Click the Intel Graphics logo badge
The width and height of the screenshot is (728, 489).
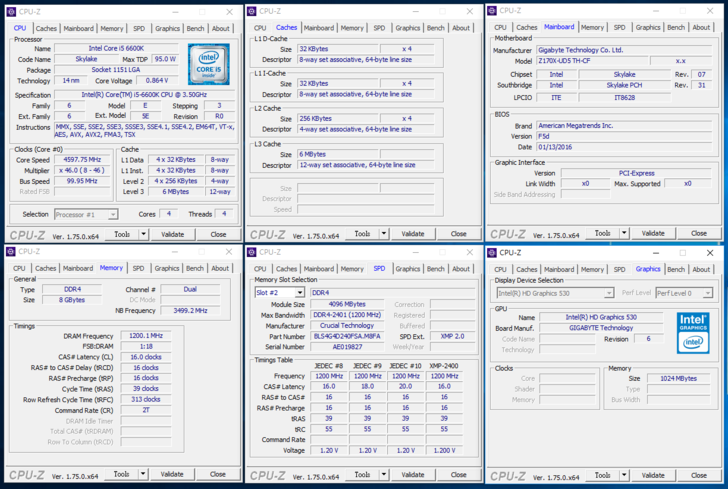click(692, 332)
